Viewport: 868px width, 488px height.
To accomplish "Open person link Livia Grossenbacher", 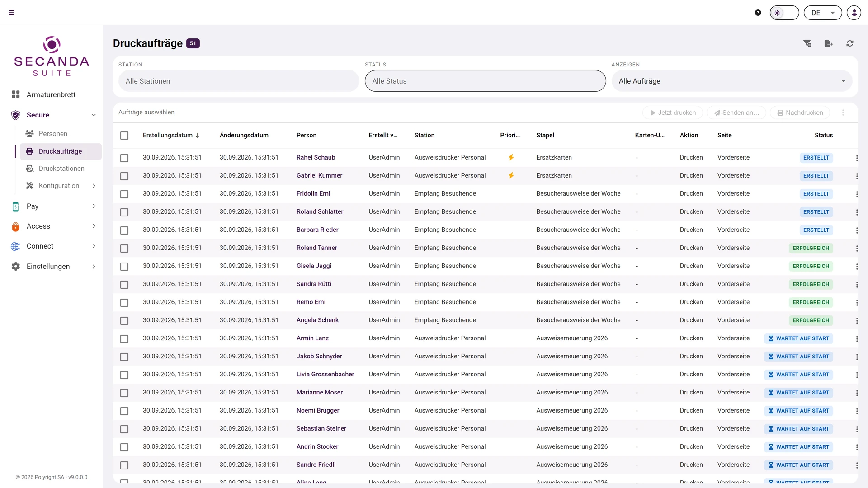I will (x=325, y=374).
